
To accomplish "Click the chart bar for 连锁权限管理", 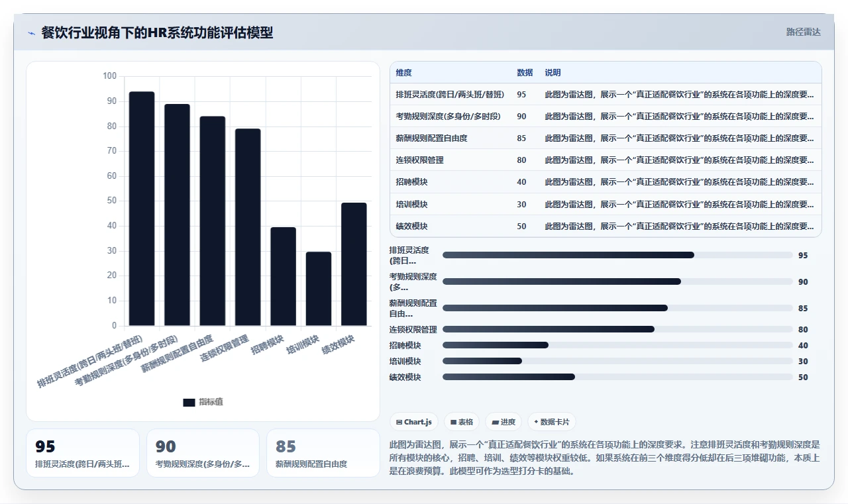I will (248, 227).
